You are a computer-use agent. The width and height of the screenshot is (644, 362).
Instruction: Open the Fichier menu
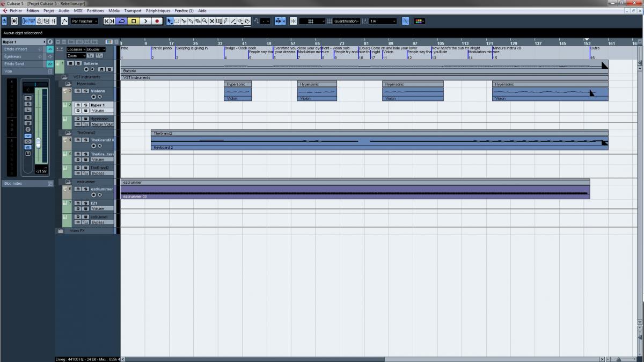point(16,11)
